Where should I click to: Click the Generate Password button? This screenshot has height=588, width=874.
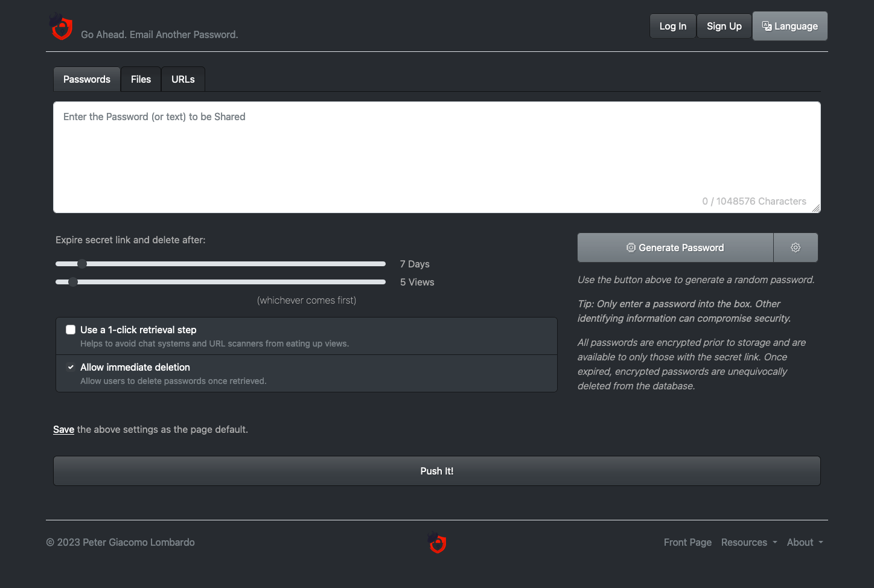(x=675, y=248)
